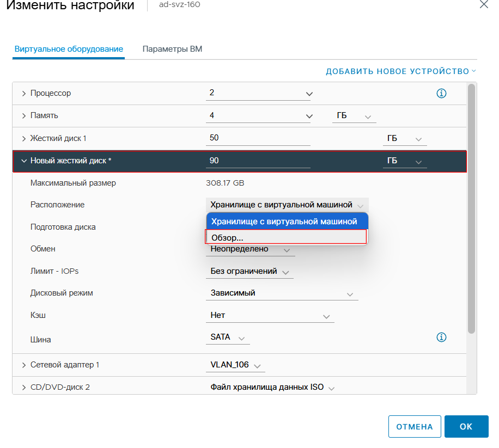
Task: Open the ДОБАВИТЬ НОВОЕ УСТРОЙСТВО menu
Action: point(400,71)
